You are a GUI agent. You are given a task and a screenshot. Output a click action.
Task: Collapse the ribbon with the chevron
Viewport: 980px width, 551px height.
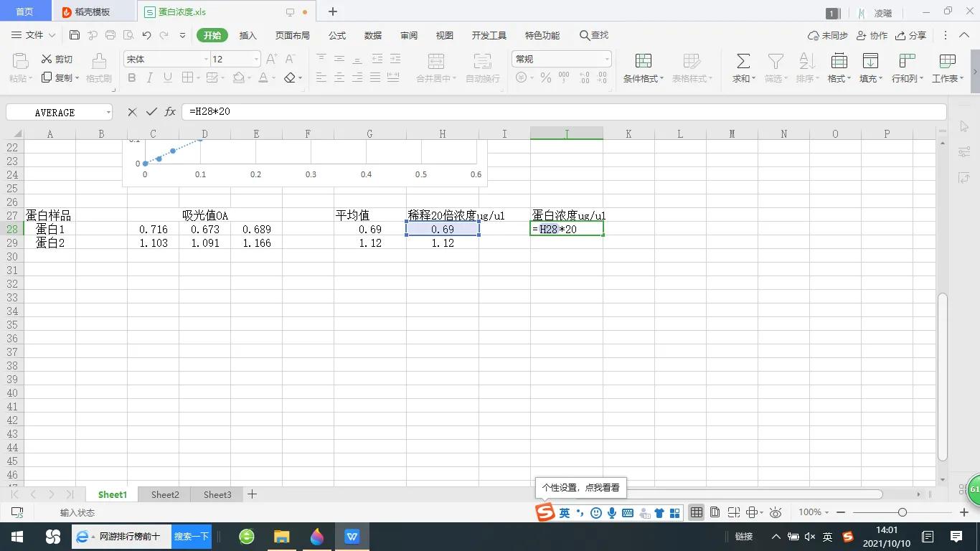pyautogui.click(x=965, y=35)
